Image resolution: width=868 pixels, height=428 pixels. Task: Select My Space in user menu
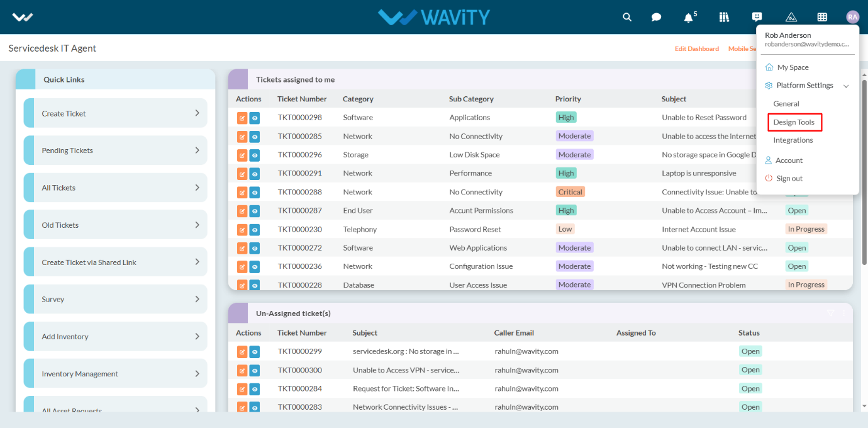(x=793, y=67)
